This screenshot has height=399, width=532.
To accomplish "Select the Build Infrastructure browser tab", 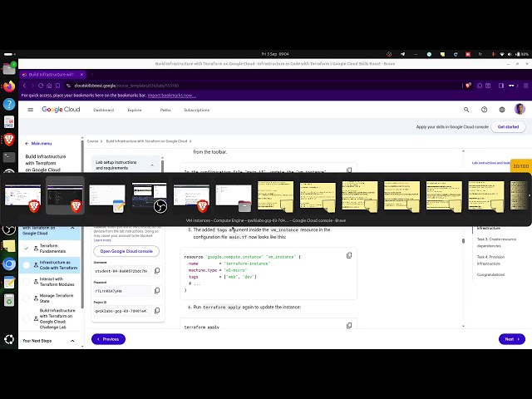I will [51, 74].
